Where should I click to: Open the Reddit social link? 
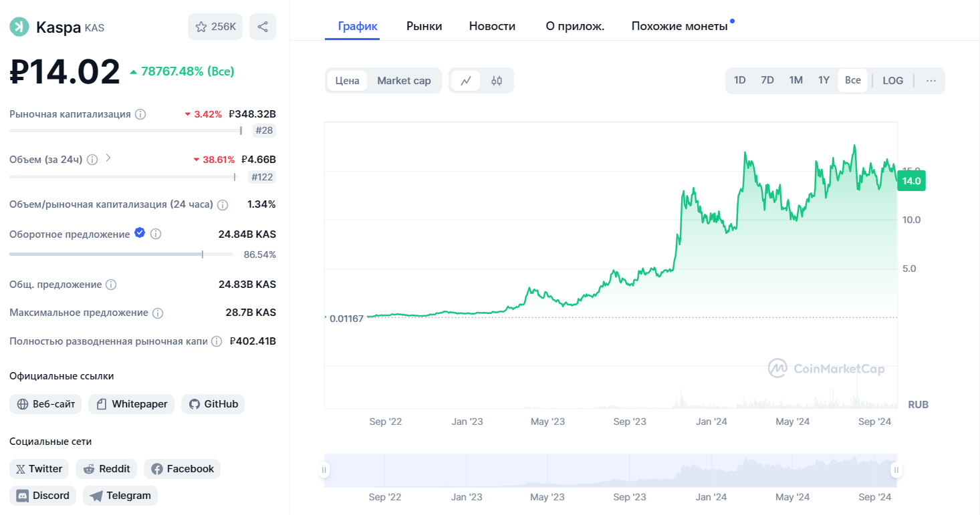pos(106,469)
